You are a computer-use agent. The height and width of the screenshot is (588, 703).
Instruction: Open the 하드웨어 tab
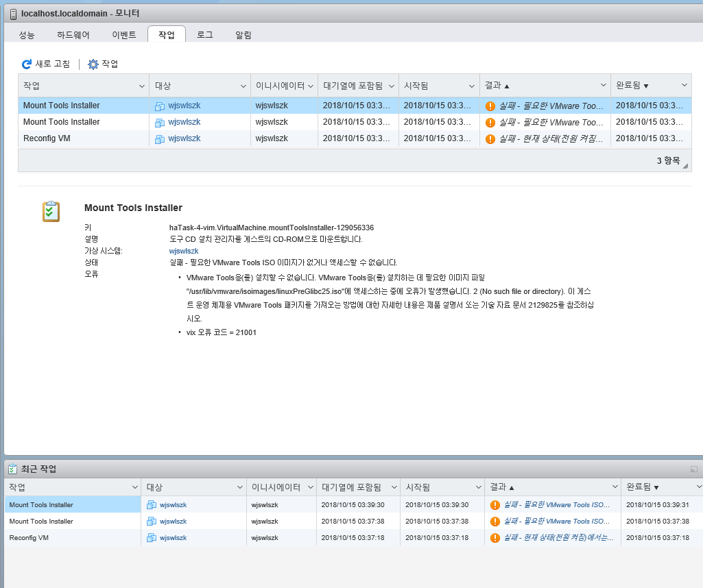[73, 35]
